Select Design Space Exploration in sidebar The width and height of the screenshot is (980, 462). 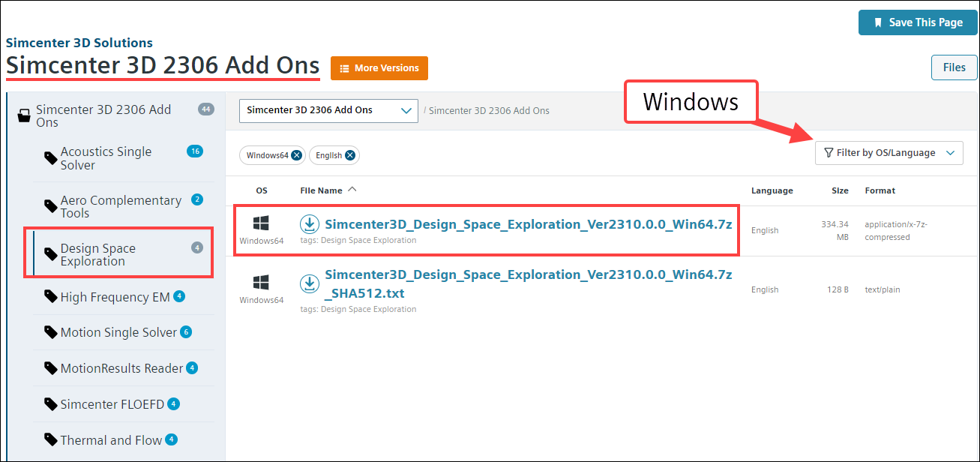(x=97, y=255)
